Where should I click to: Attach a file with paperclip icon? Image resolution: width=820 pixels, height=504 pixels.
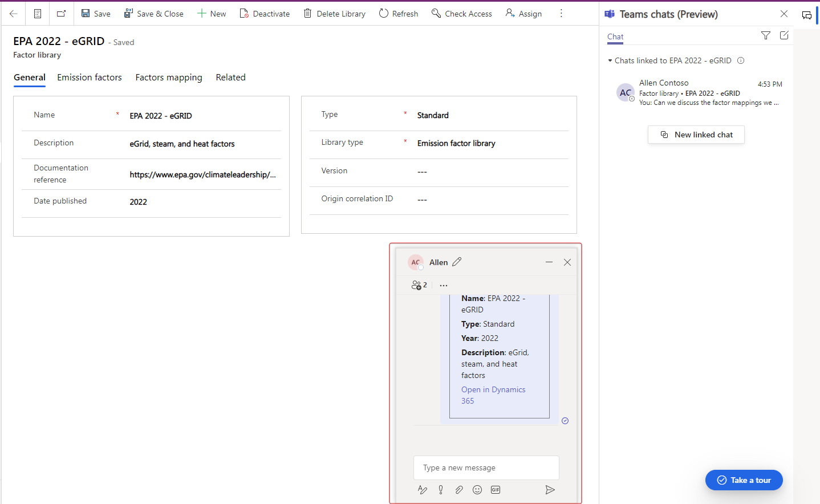coord(459,490)
